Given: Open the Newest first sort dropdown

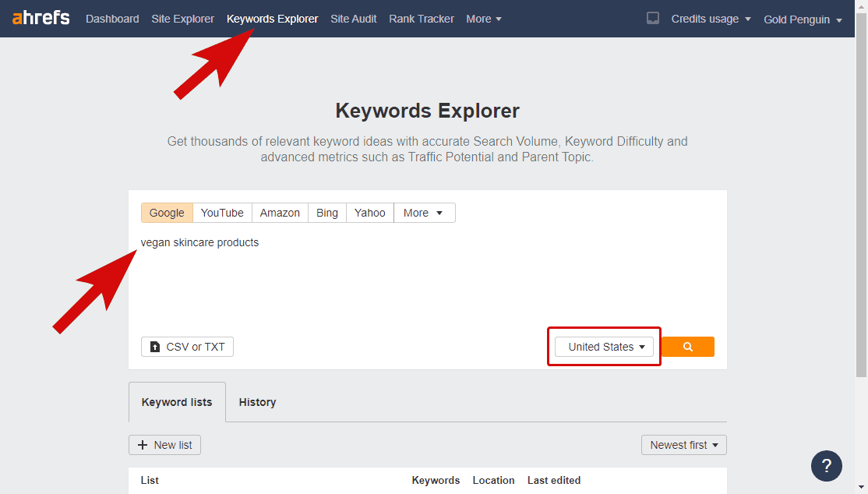Looking at the screenshot, I should [683, 445].
